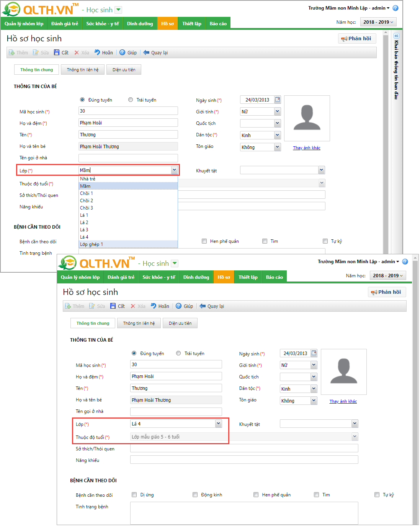Select Lớp ghép 1 from the Lớp list

(128, 244)
